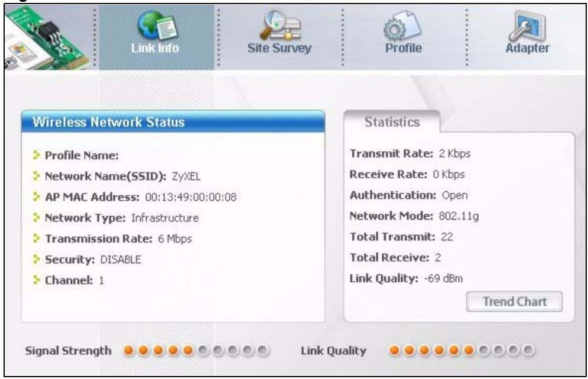Image resolution: width=588 pixels, height=379 pixels.
Task: Click the arrow bullet beside Network Name(SSID)
Action: click(37, 176)
